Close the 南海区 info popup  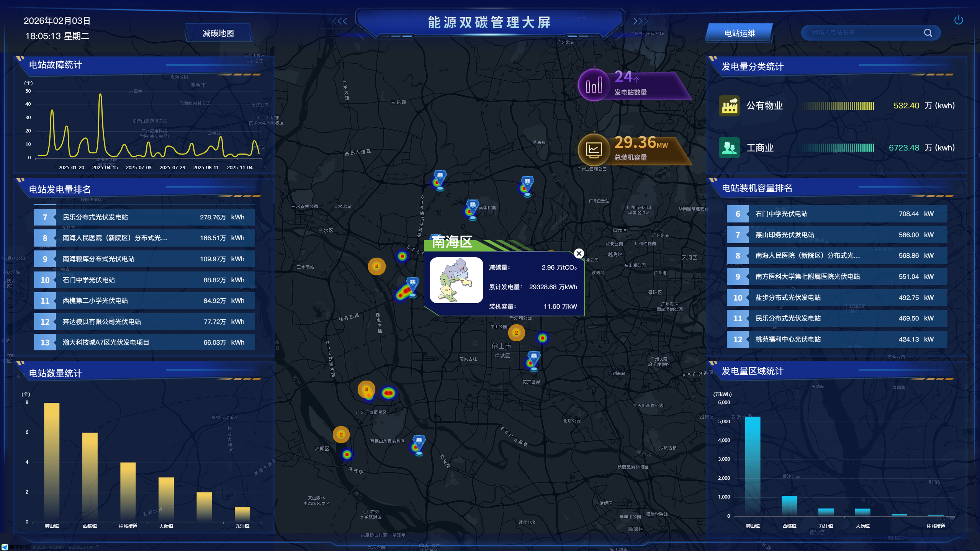click(579, 253)
